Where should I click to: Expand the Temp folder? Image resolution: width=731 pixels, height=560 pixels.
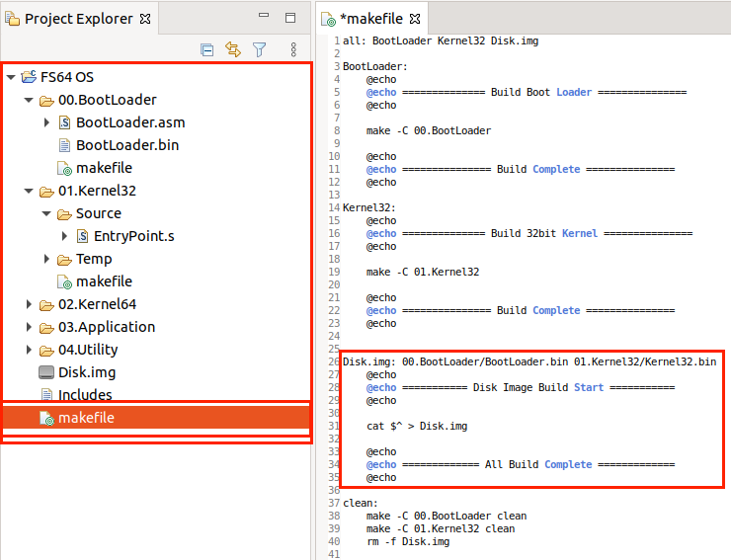tap(46, 259)
